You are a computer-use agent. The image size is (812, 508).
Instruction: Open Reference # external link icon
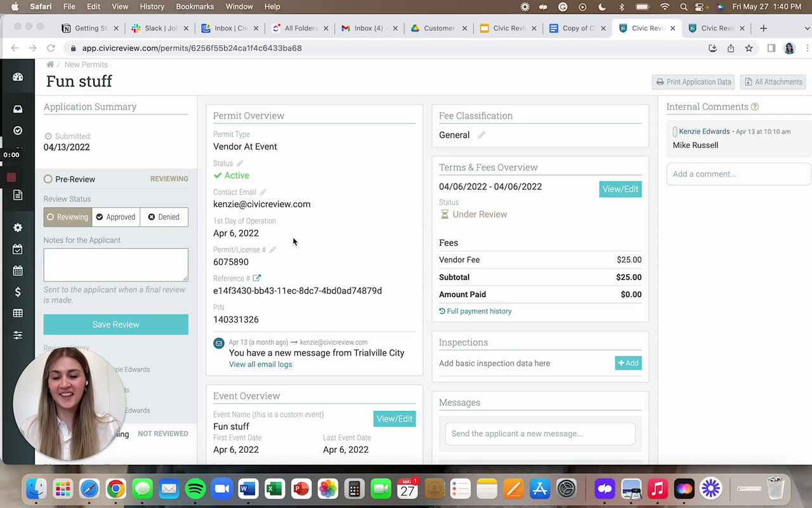pyautogui.click(x=256, y=278)
